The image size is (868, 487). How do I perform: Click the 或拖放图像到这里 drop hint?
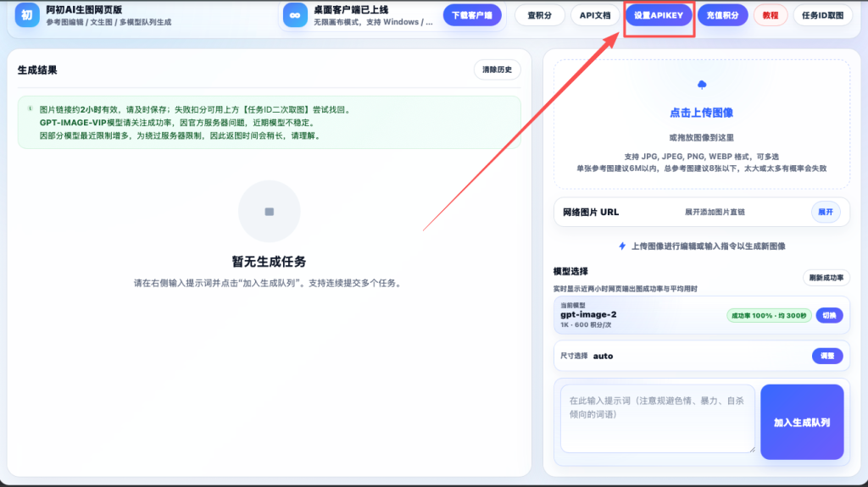[x=701, y=138]
